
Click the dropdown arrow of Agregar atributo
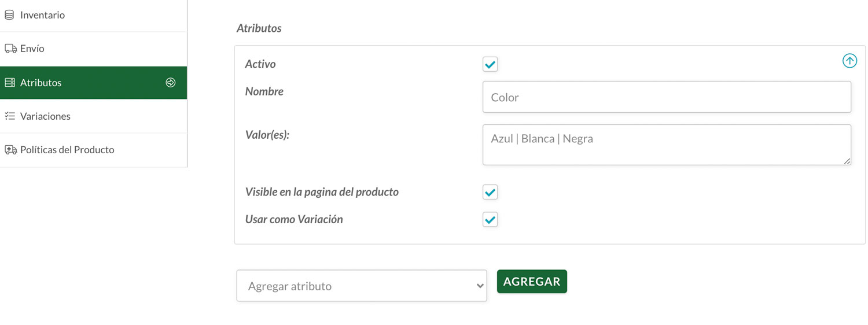tap(480, 286)
